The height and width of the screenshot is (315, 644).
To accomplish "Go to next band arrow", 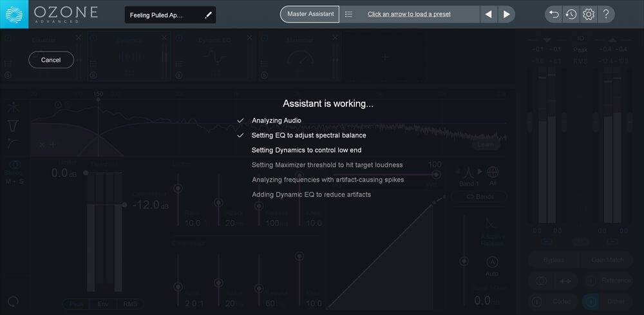I will coord(479,171).
